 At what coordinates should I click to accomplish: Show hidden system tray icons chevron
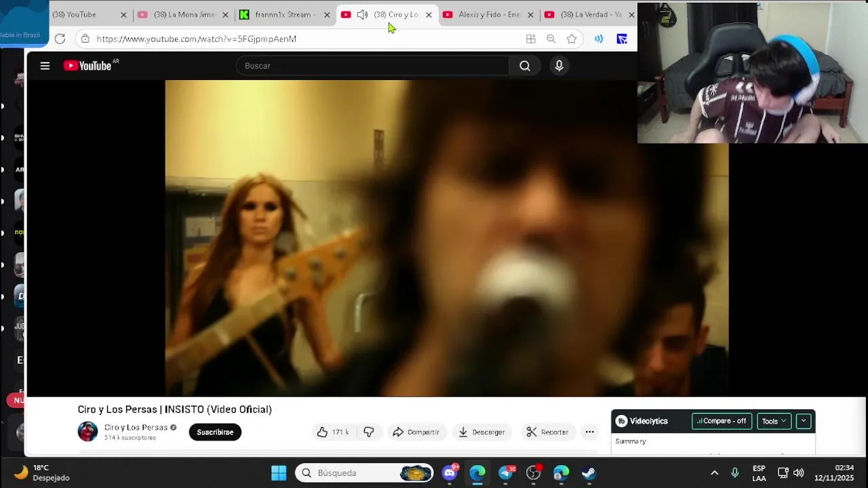coord(714,473)
